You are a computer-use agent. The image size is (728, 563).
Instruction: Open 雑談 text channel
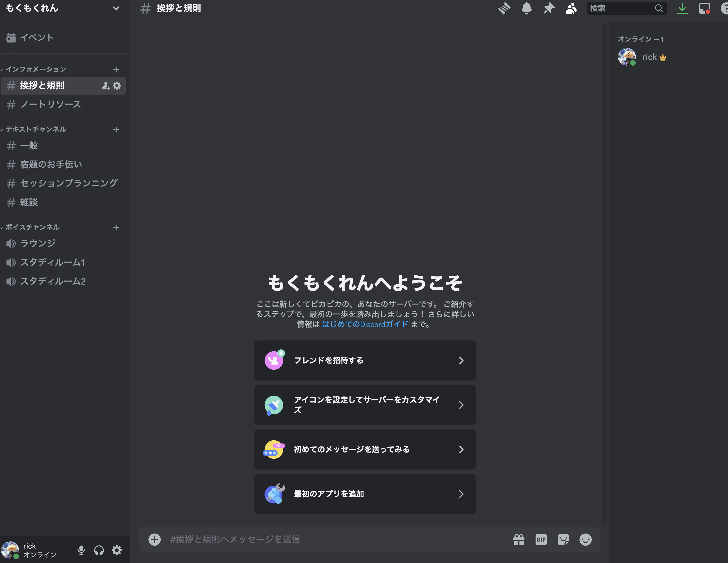(x=63, y=203)
